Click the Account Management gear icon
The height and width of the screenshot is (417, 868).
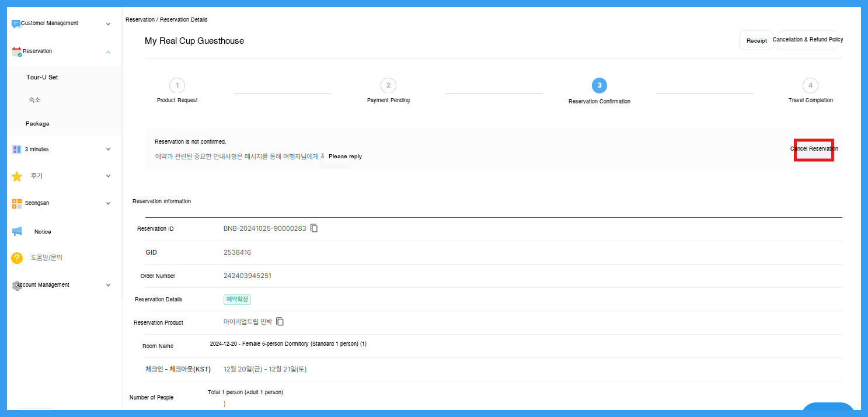click(17, 286)
